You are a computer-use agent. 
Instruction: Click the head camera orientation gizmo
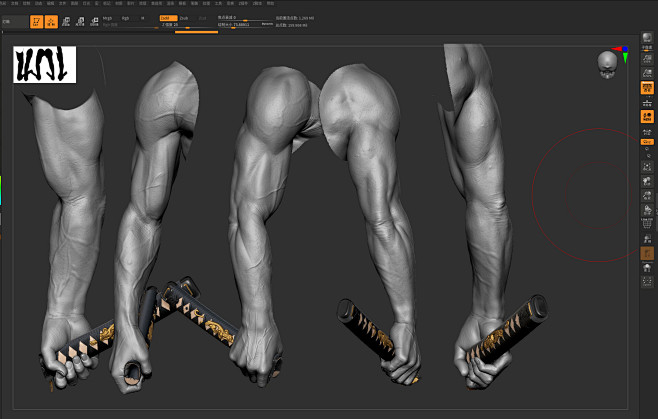pyautogui.click(x=607, y=65)
